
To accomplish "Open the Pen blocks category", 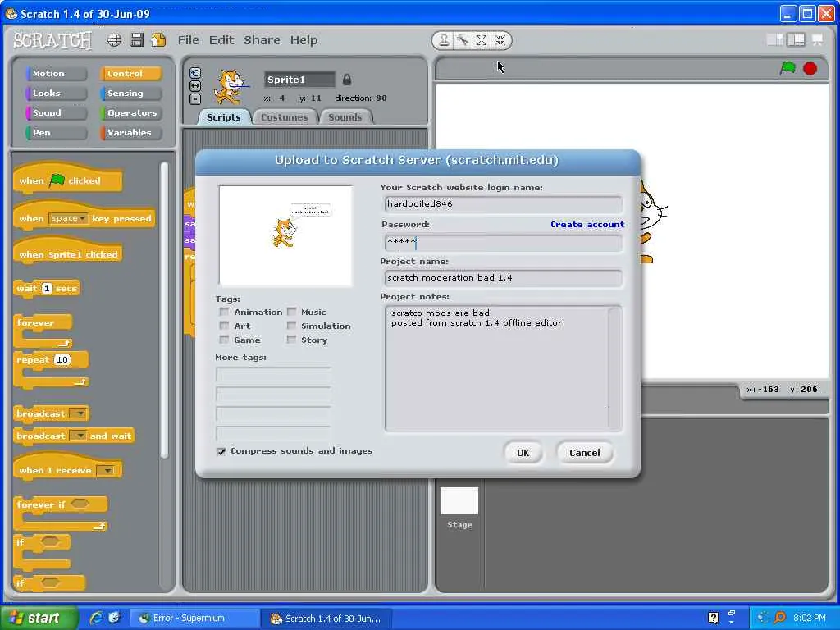I will tap(56, 132).
